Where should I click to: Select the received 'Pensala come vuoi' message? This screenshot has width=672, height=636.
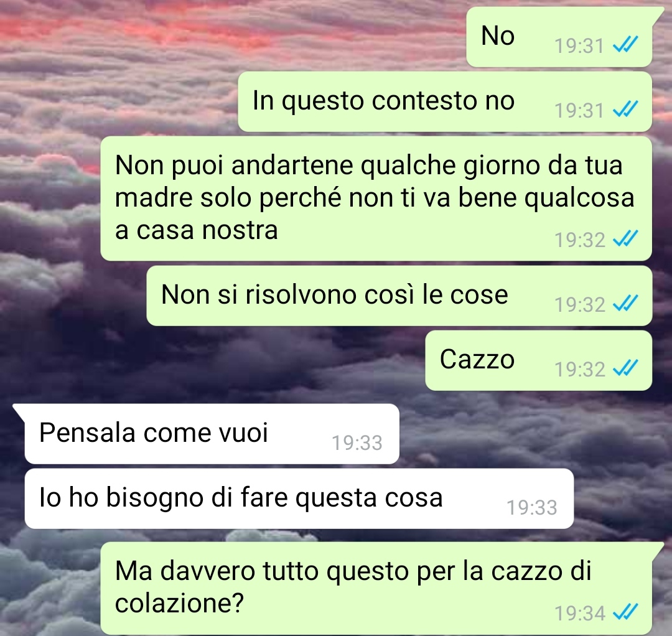pyautogui.click(x=212, y=434)
